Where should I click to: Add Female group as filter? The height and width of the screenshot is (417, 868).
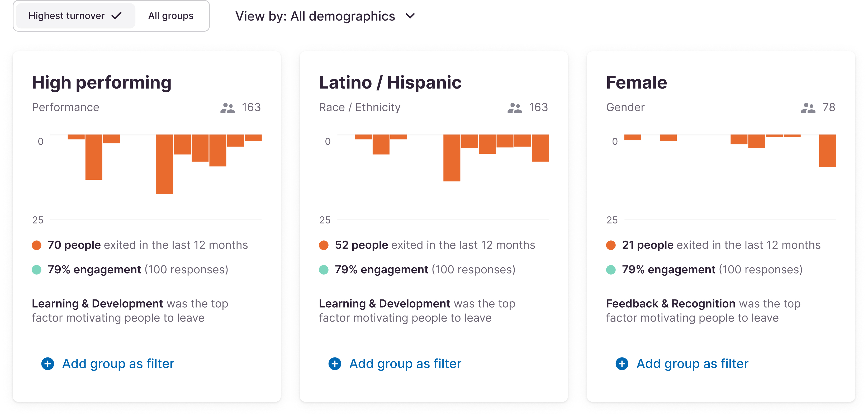[692, 364]
